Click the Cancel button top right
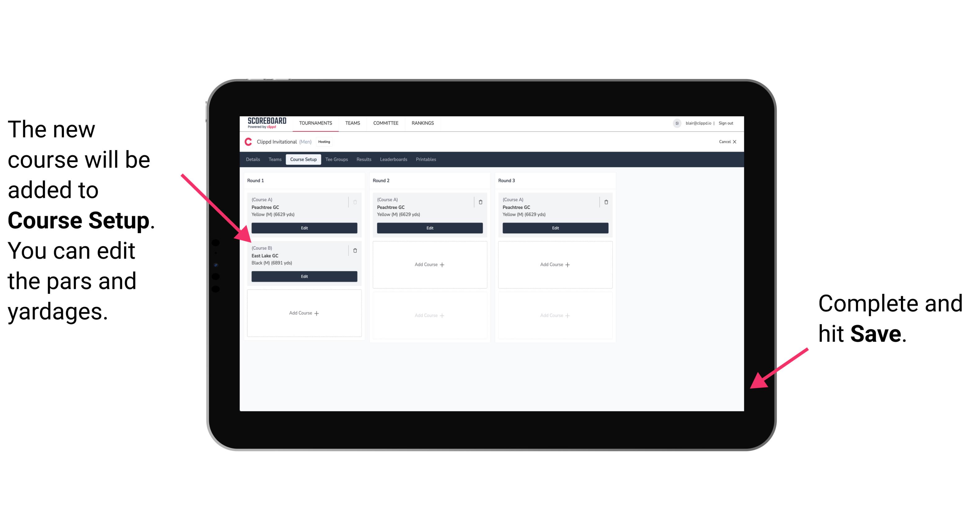Screen dimensions: 980x527 pos(722,142)
